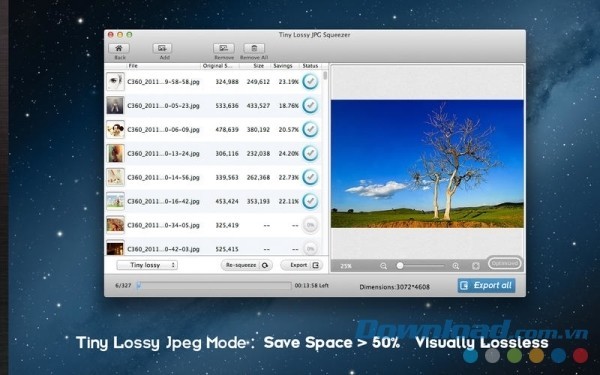Open the Tiny lossy mode dropdown

pyautogui.click(x=147, y=265)
